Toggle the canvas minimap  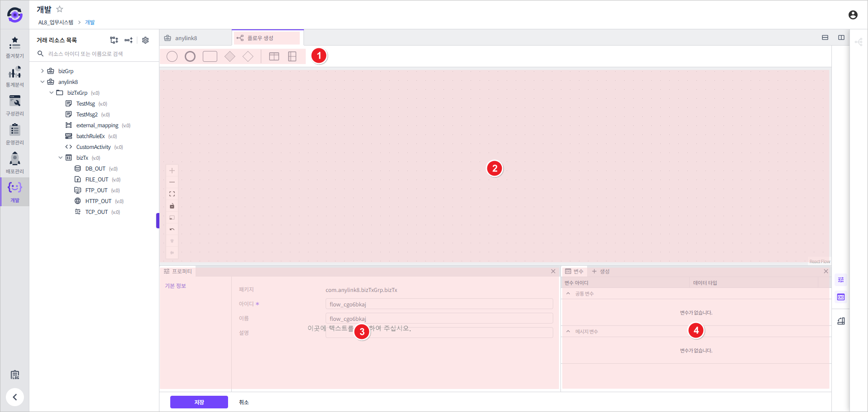click(172, 218)
